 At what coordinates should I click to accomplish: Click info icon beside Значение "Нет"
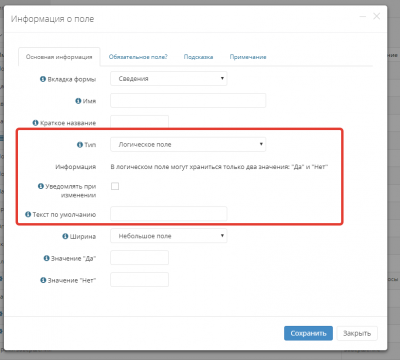click(x=43, y=280)
